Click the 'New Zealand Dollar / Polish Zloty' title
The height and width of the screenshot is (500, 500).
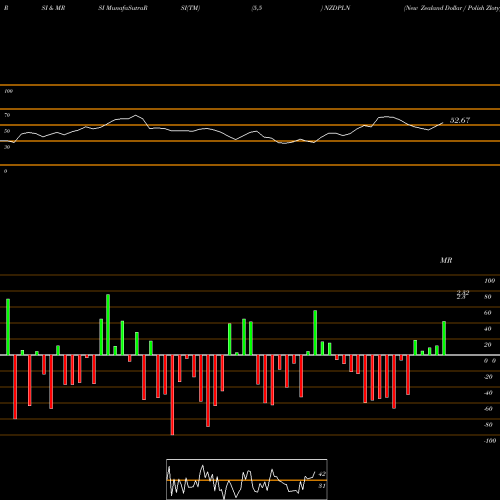pyautogui.click(x=452, y=8)
